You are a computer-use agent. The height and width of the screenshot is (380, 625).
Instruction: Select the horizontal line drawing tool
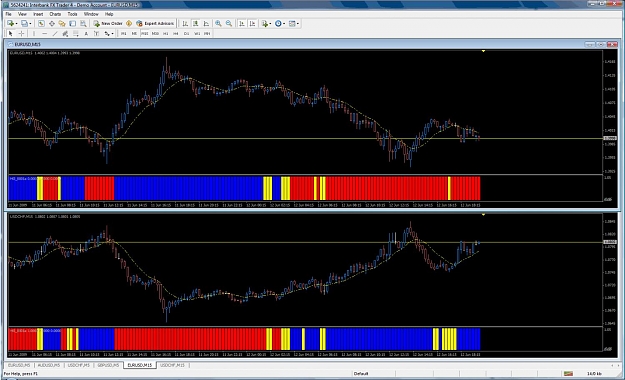coord(44,33)
